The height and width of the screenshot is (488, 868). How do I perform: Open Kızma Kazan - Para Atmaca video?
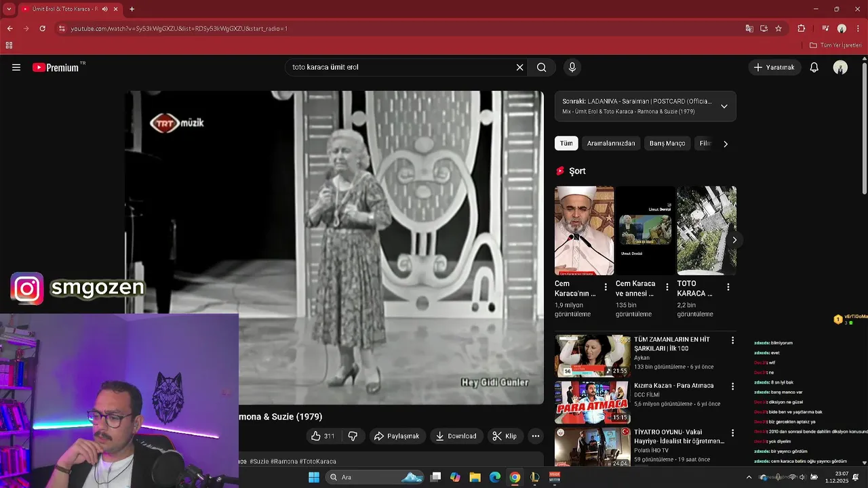(673, 386)
